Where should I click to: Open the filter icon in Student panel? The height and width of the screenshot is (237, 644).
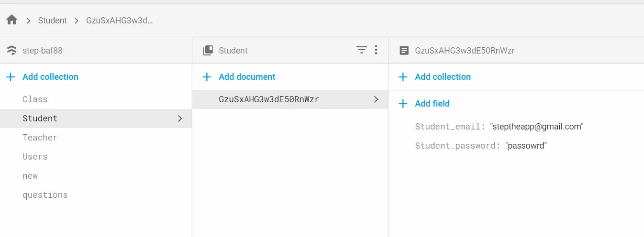tap(362, 50)
